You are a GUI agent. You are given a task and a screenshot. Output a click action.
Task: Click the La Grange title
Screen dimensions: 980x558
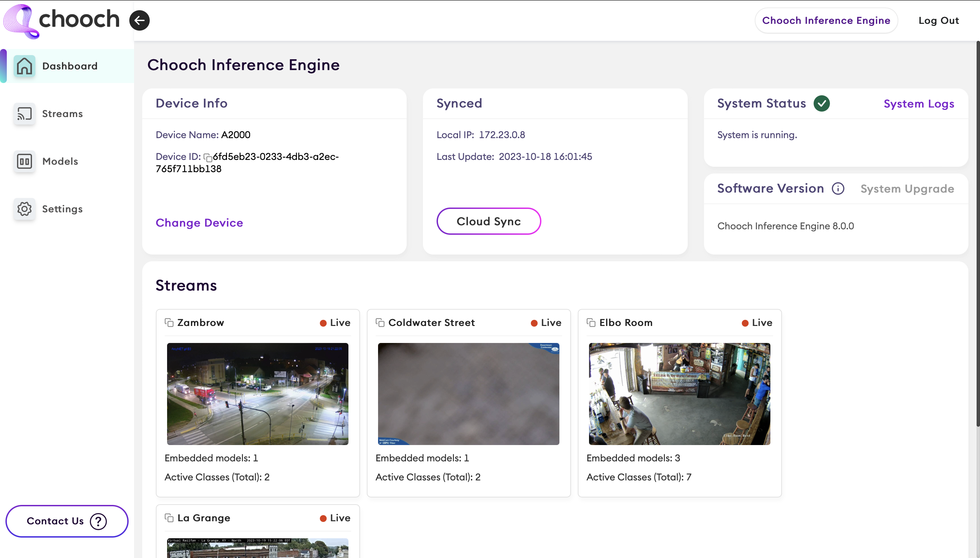coord(204,518)
